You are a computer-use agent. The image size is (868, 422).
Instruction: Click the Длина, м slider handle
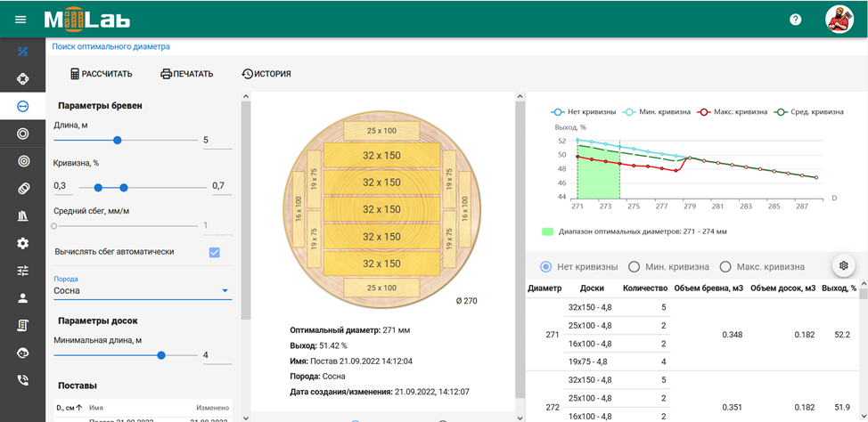117,141
